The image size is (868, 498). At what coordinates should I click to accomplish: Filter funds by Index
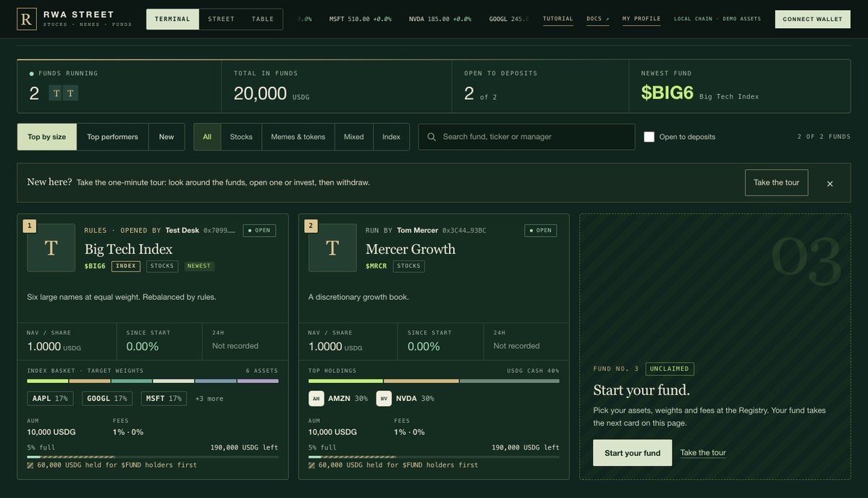click(x=391, y=137)
